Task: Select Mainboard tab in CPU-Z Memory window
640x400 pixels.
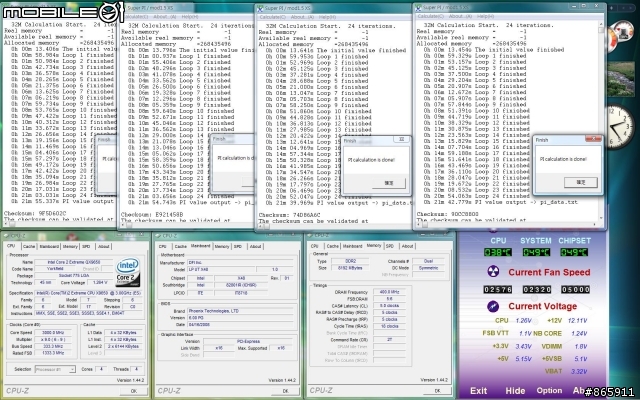Action: pyautogui.click(x=353, y=246)
